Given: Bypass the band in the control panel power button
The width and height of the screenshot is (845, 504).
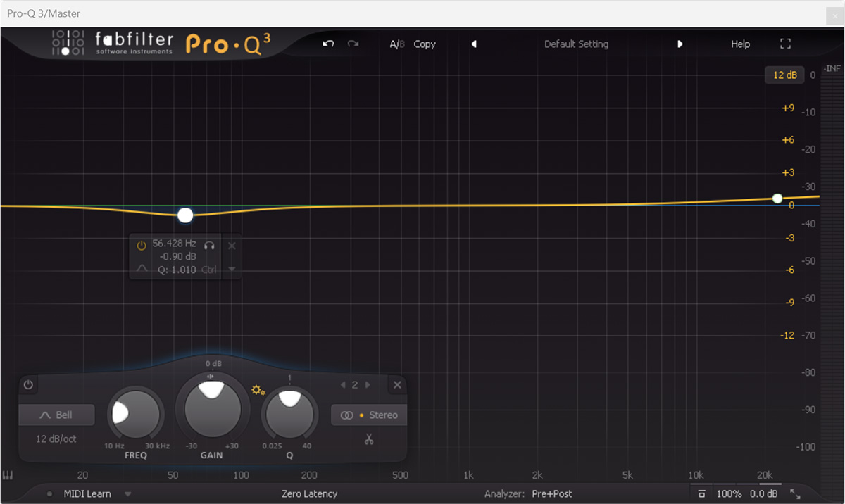Looking at the screenshot, I should 28,385.
